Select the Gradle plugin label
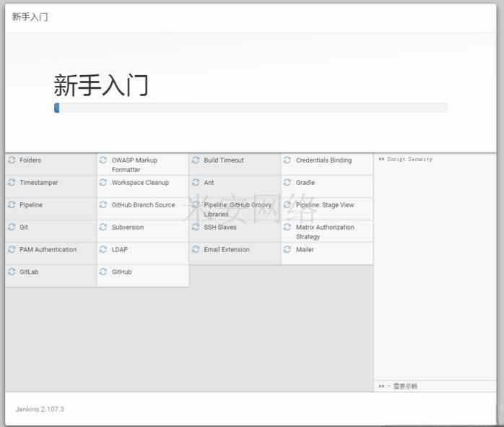Viewport: 504px width, 427px height. click(305, 183)
